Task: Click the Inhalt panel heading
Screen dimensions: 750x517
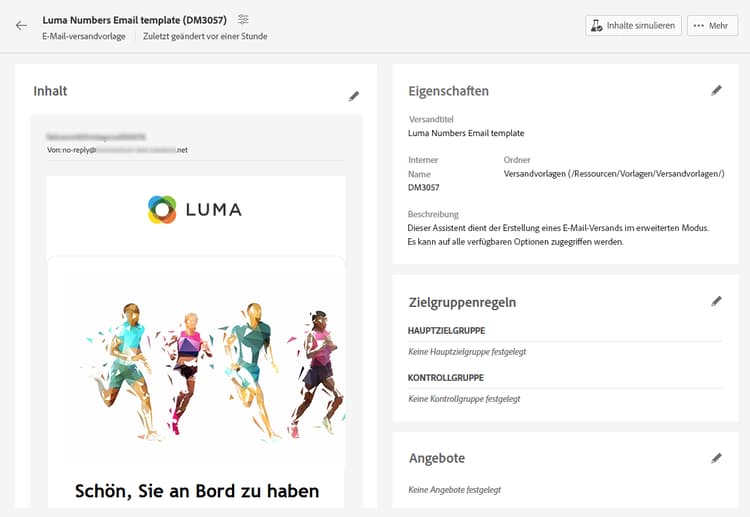Action: [50, 91]
